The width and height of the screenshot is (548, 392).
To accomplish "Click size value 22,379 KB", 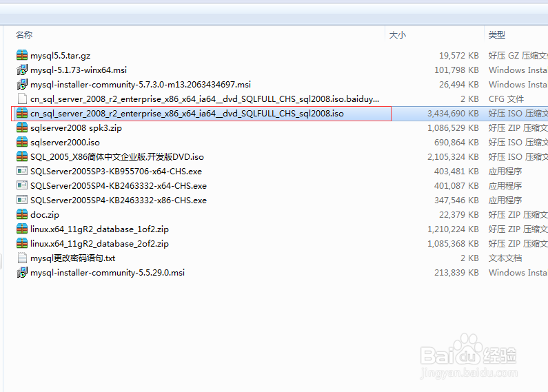I will tap(459, 215).
